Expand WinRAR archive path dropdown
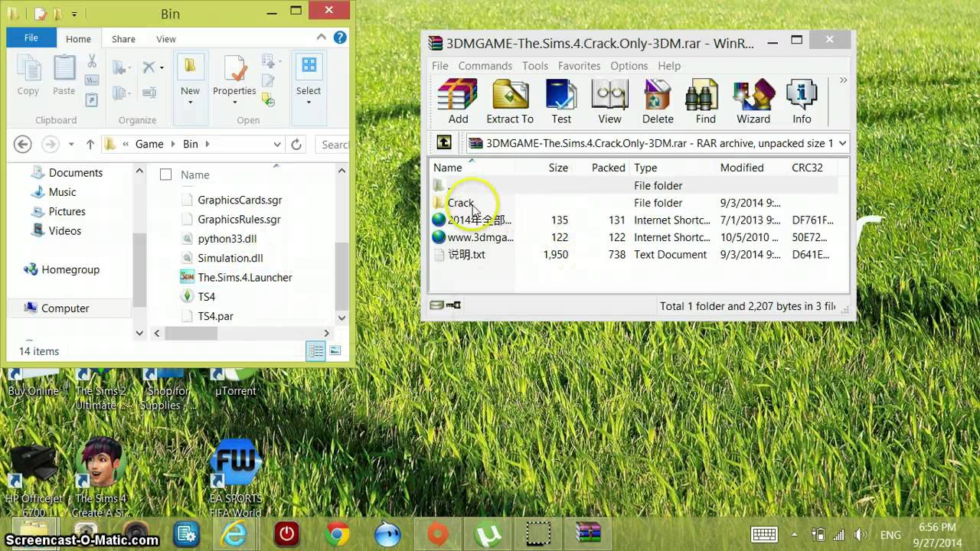The height and width of the screenshot is (551, 980). click(x=842, y=143)
